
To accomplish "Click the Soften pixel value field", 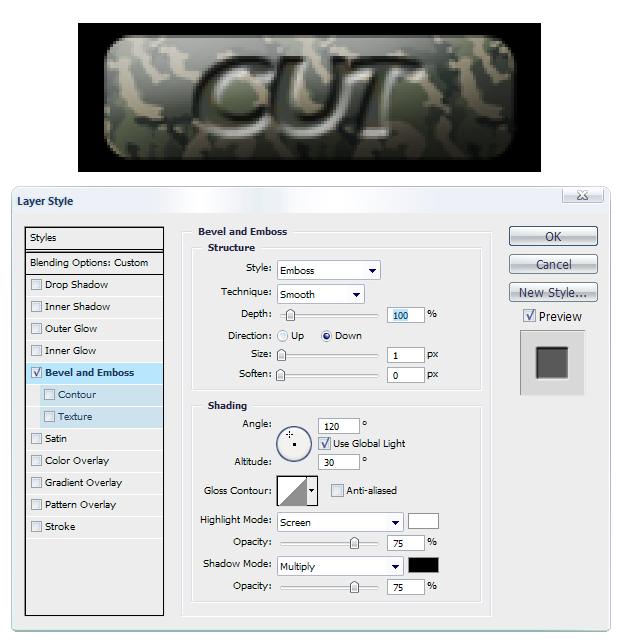I will (x=405, y=375).
